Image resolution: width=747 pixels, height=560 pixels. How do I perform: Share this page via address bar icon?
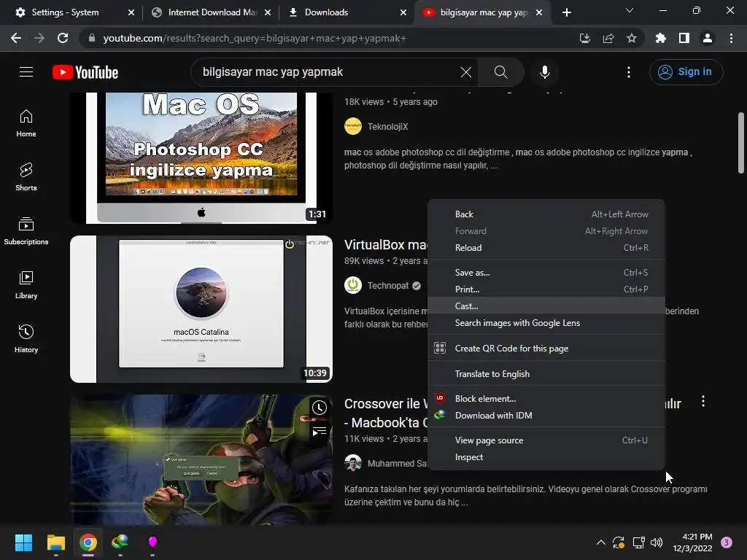coord(608,38)
